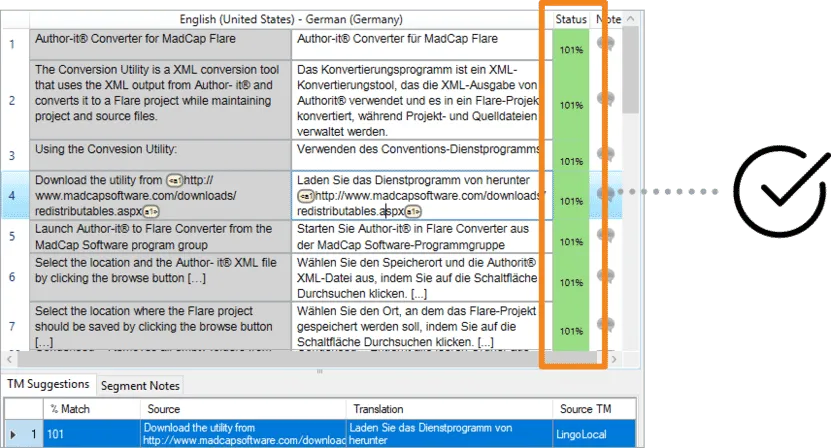Click source text 'Download the utility from'
The width and height of the screenshot is (831, 448).
point(99,180)
